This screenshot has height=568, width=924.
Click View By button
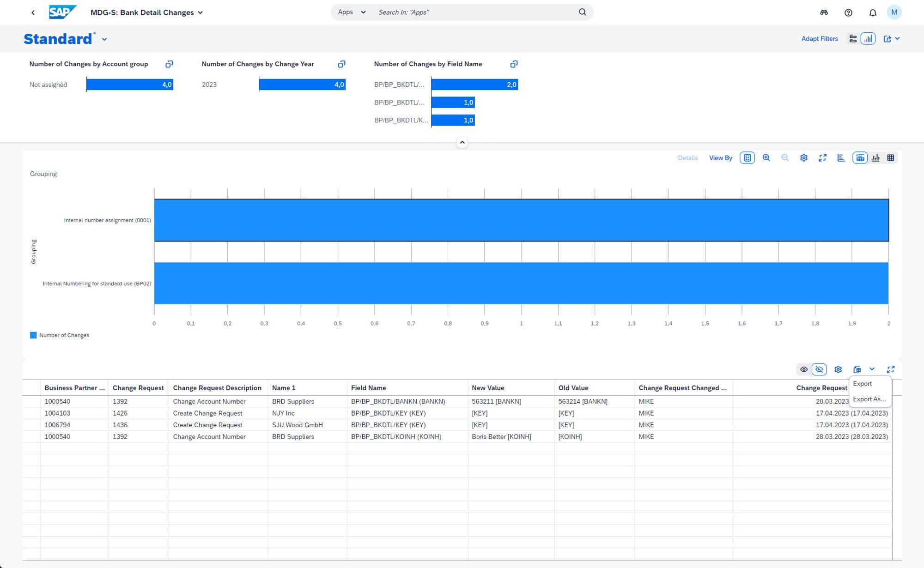[720, 158]
